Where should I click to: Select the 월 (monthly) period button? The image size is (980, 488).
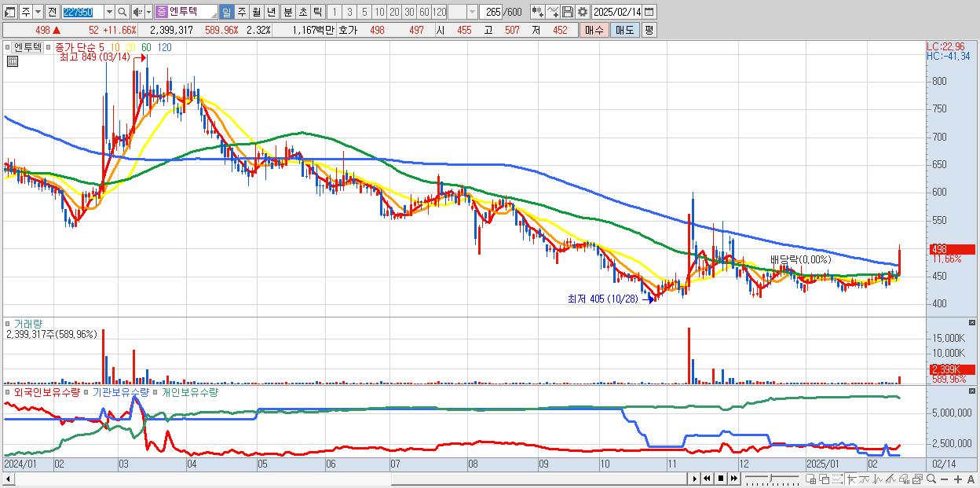click(256, 12)
